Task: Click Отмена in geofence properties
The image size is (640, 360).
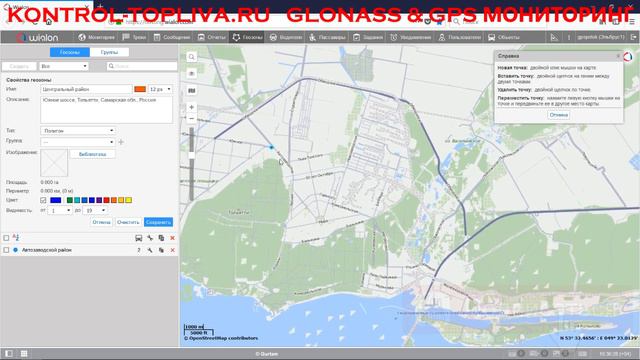Action: pyautogui.click(x=101, y=222)
